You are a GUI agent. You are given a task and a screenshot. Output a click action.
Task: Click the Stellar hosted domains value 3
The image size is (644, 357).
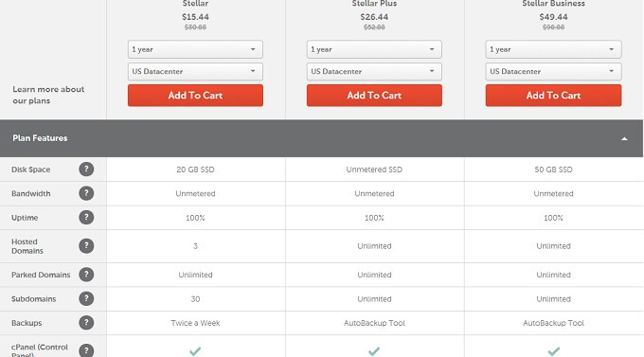(x=195, y=246)
